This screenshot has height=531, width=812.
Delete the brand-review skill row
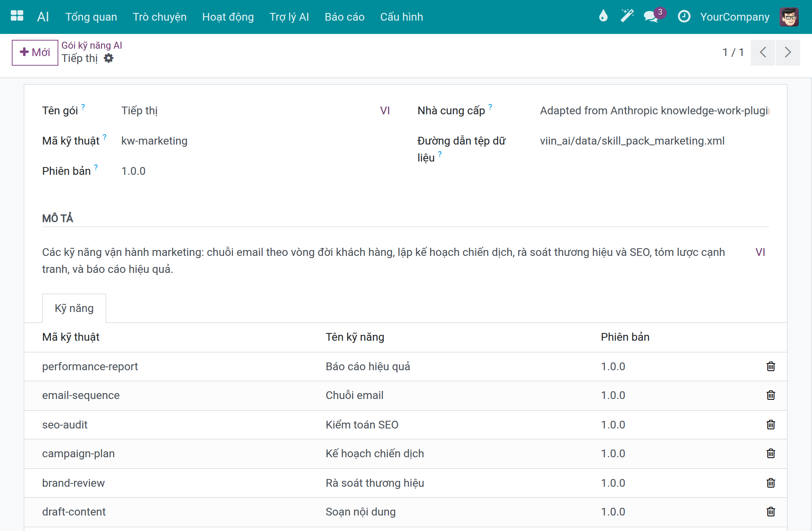click(771, 483)
